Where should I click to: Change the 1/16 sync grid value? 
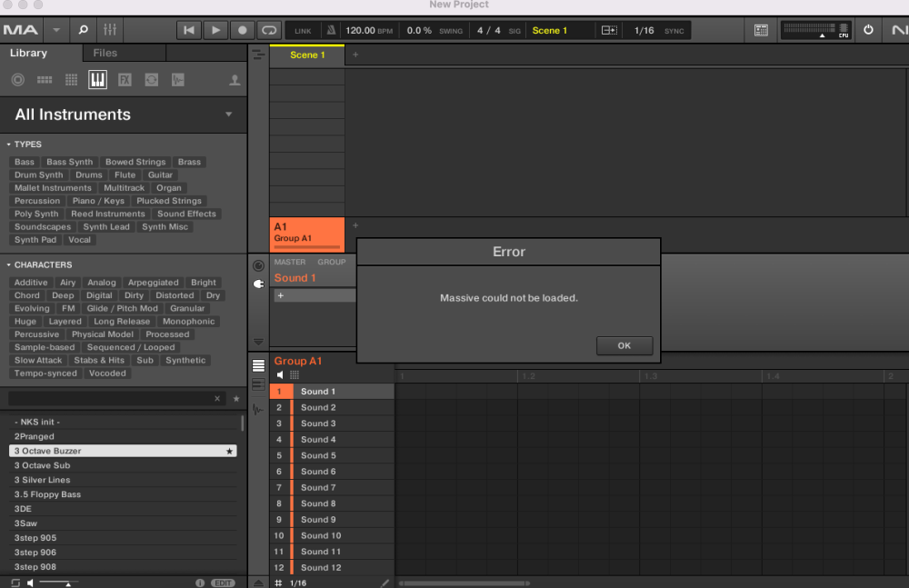tap(644, 30)
